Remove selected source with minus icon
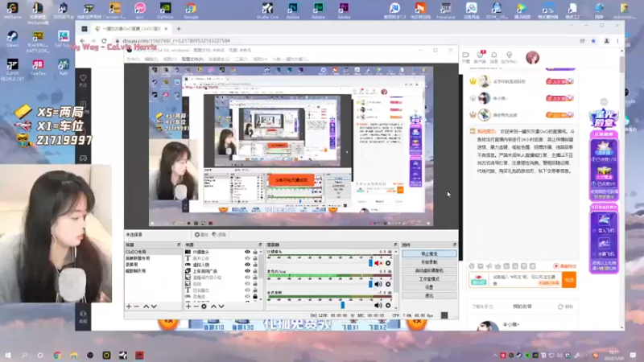Viewport: 644px width, 362px height. click(x=196, y=306)
